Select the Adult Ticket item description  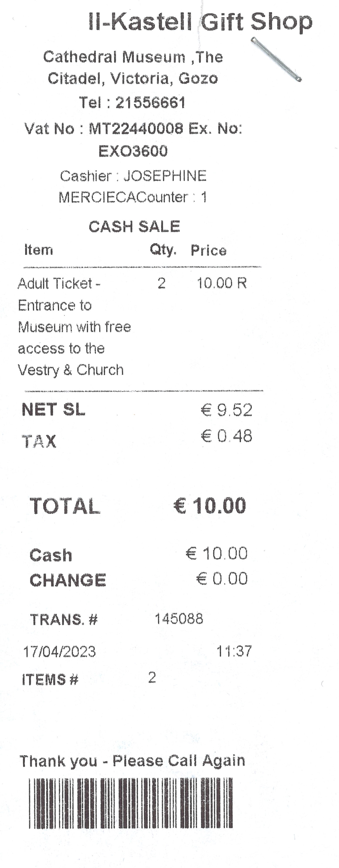(x=74, y=327)
